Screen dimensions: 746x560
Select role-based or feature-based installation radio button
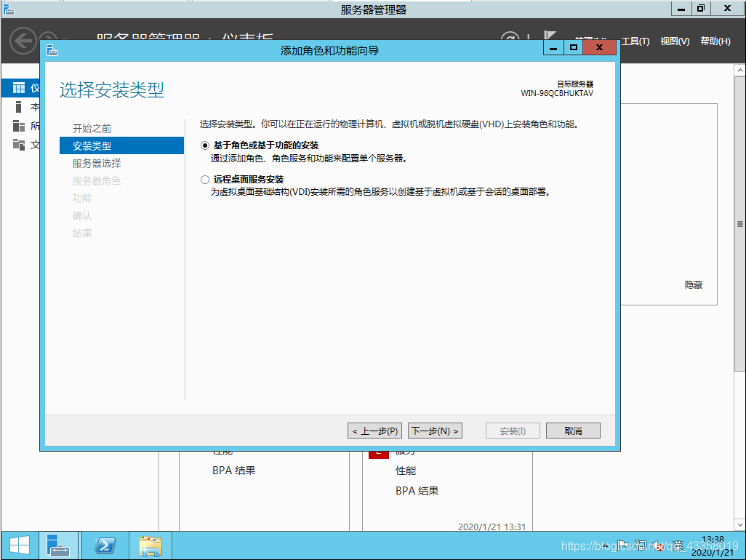point(205,145)
